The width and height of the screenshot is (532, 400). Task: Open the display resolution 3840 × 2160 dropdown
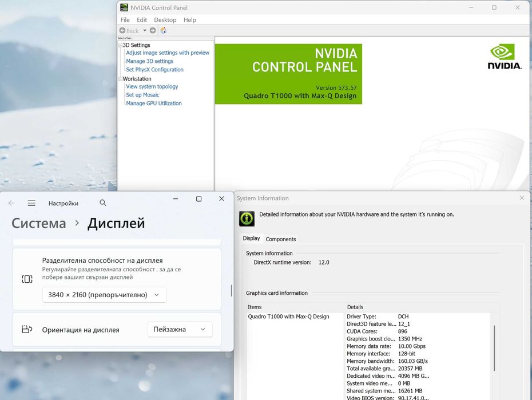click(x=104, y=295)
